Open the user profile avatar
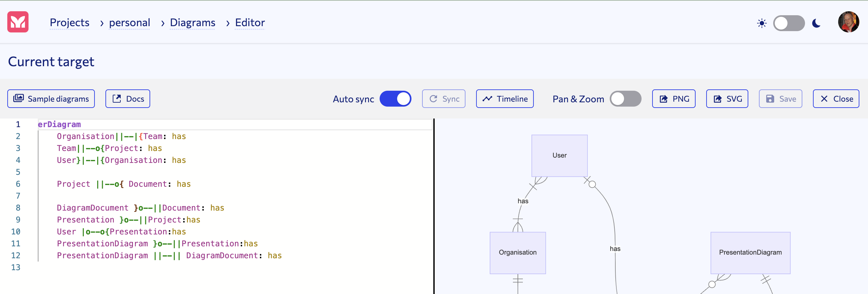868x294 pixels. 848,22
